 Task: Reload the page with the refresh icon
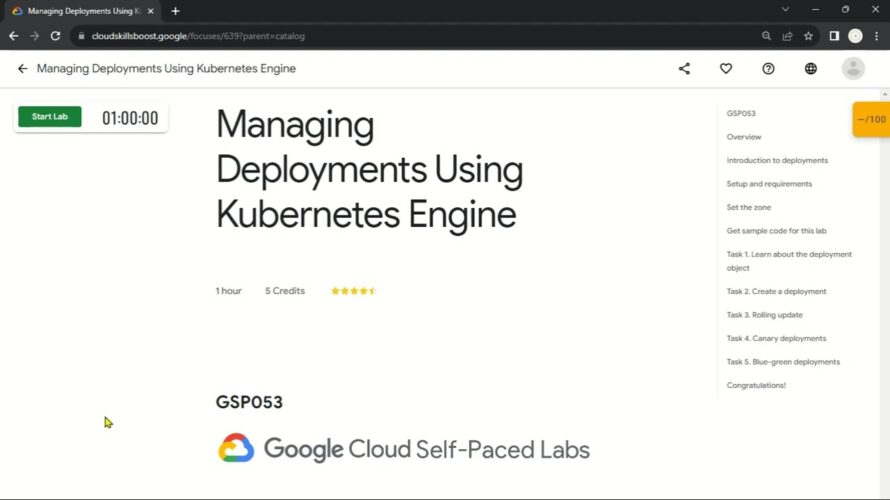[x=55, y=36]
